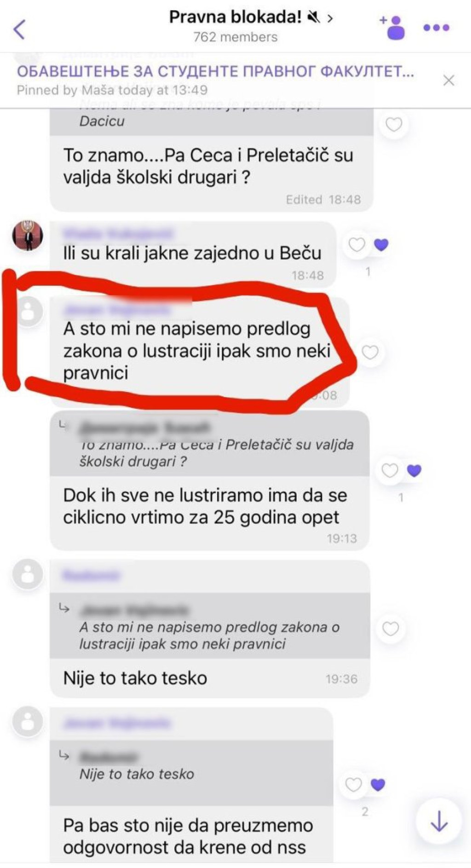Open the add member icon
This screenshot has width=471, height=868.
click(392, 28)
